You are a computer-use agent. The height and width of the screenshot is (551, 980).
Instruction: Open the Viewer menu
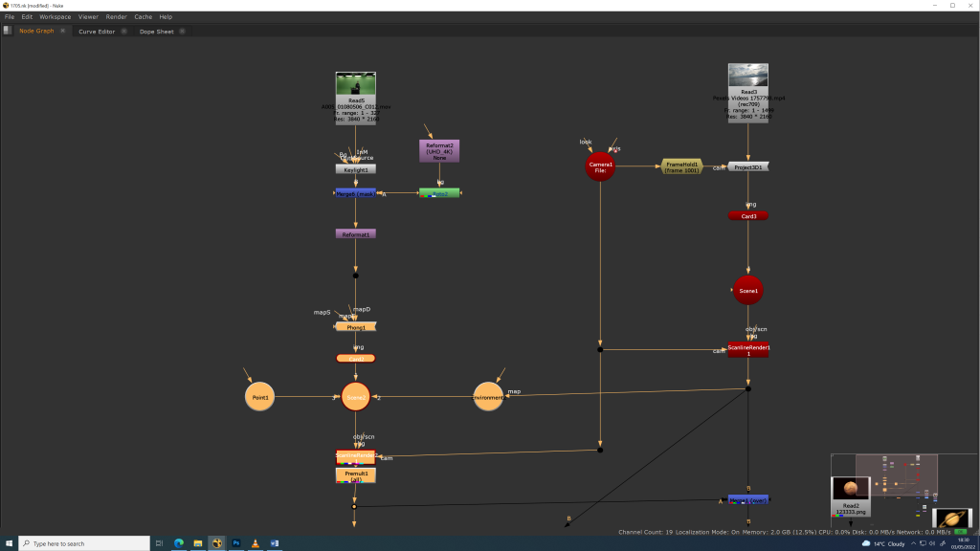[88, 17]
